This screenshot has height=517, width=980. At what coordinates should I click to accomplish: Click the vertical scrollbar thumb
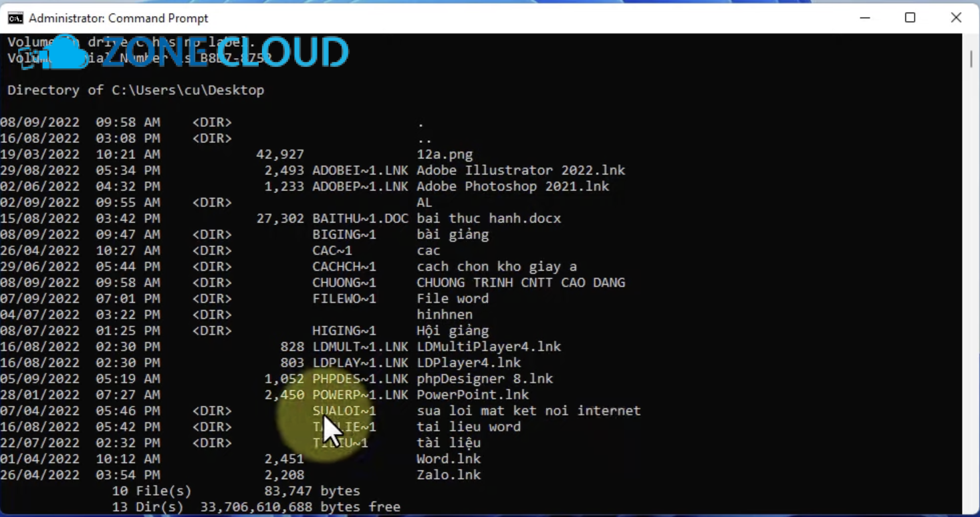[971, 59]
